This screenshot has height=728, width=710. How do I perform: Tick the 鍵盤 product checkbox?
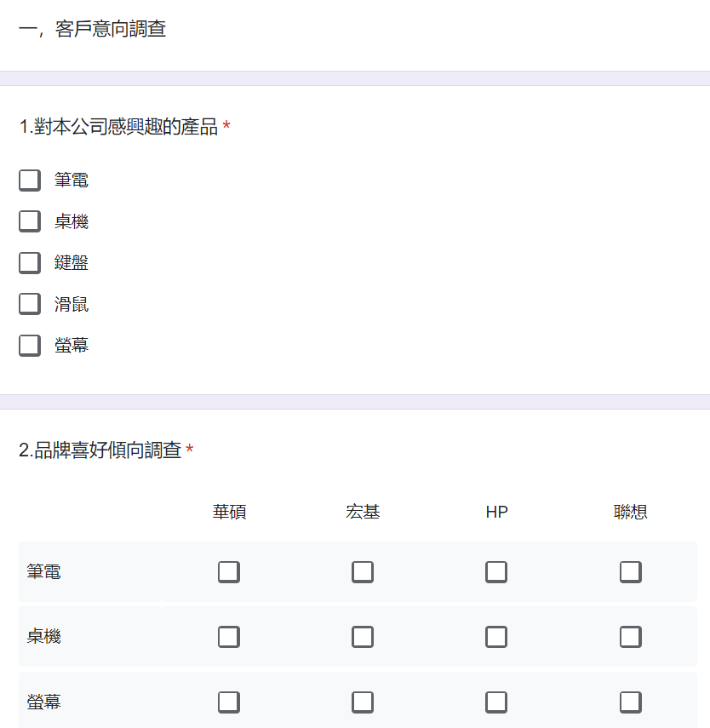click(x=30, y=263)
